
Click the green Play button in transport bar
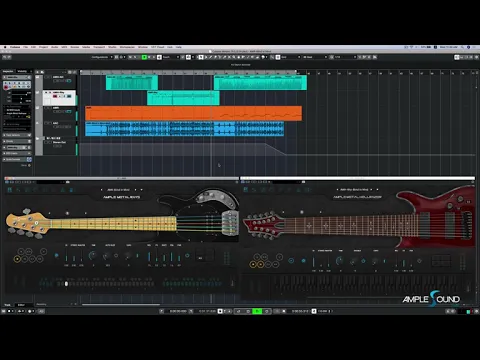[257, 311]
